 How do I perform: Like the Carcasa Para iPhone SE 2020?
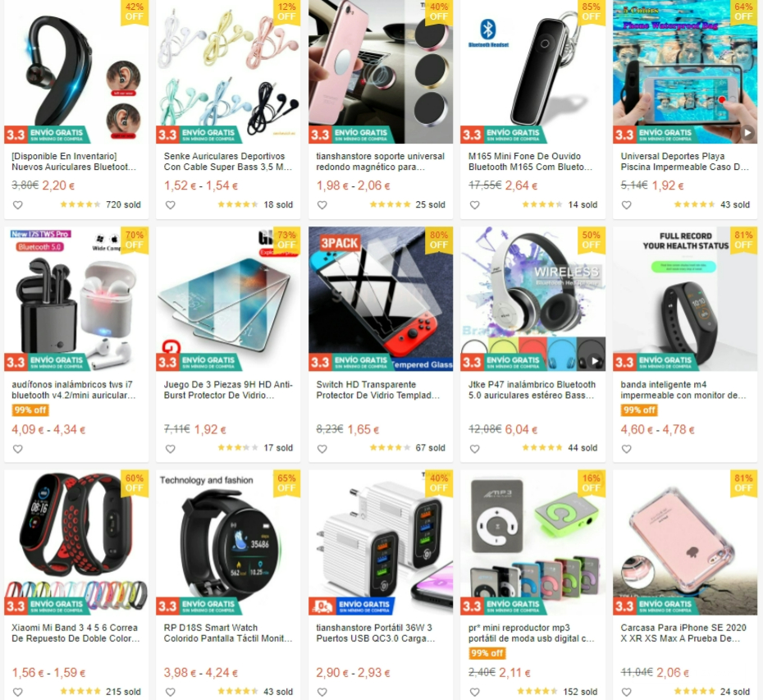(x=627, y=692)
